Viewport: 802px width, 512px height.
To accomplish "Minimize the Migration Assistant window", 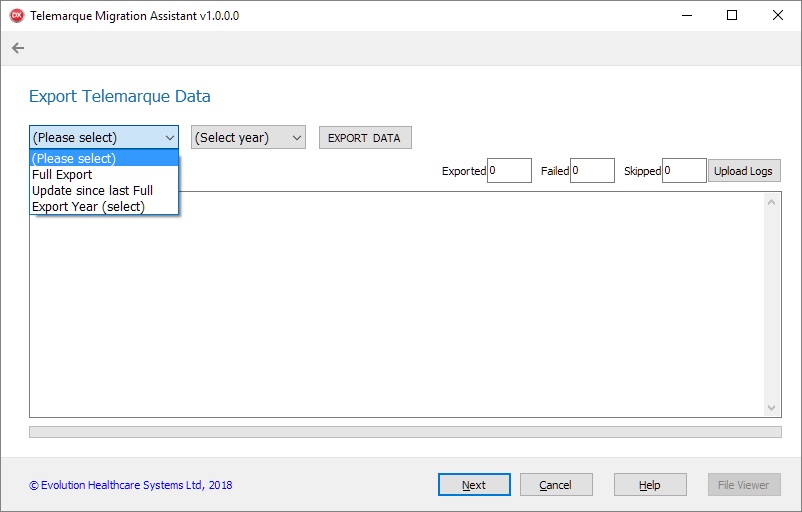I will click(687, 15).
